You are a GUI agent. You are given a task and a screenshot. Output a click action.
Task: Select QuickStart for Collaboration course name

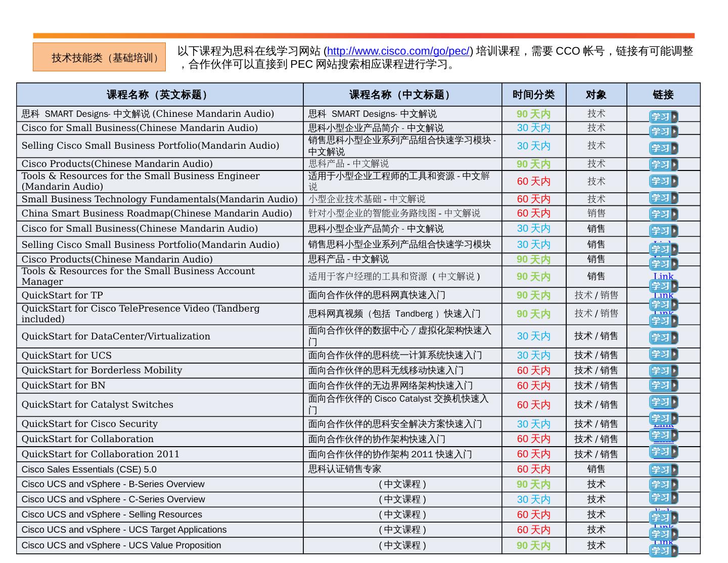point(87,439)
